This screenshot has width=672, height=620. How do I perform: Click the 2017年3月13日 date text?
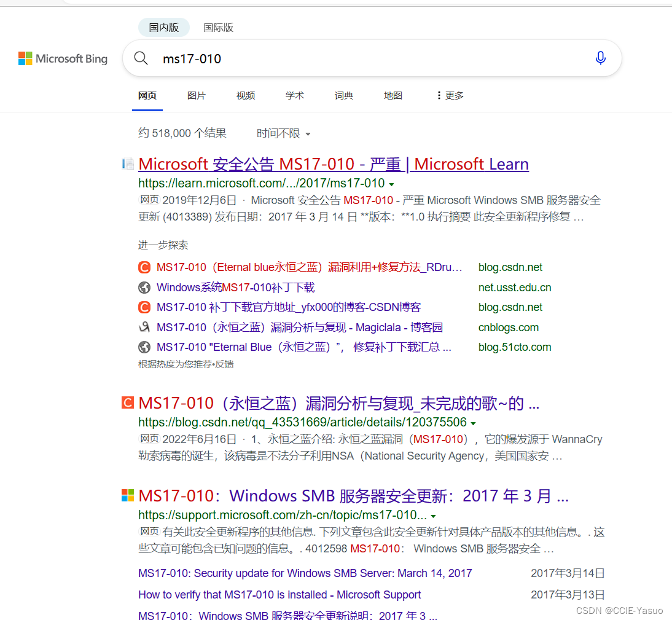pyautogui.click(x=568, y=595)
